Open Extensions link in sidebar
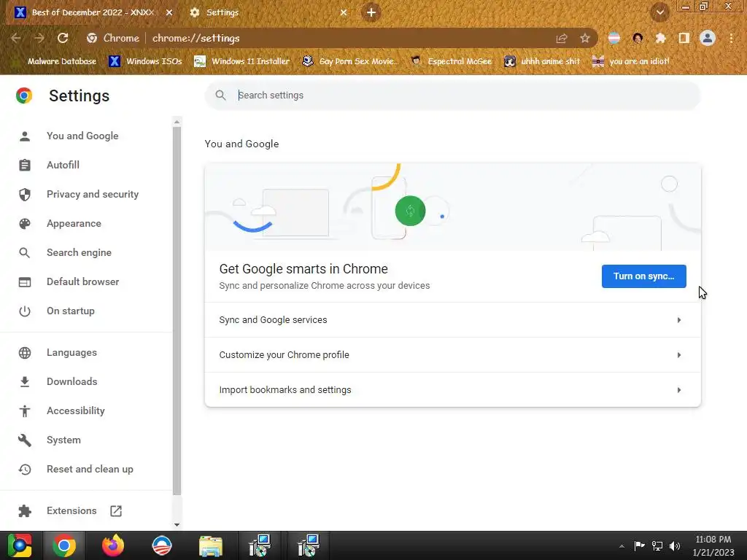Viewport: 747px width, 560px height. click(x=71, y=510)
